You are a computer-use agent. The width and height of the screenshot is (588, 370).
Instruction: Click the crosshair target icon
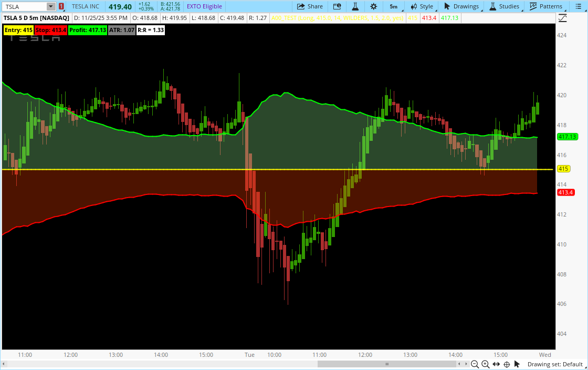[507, 364]
